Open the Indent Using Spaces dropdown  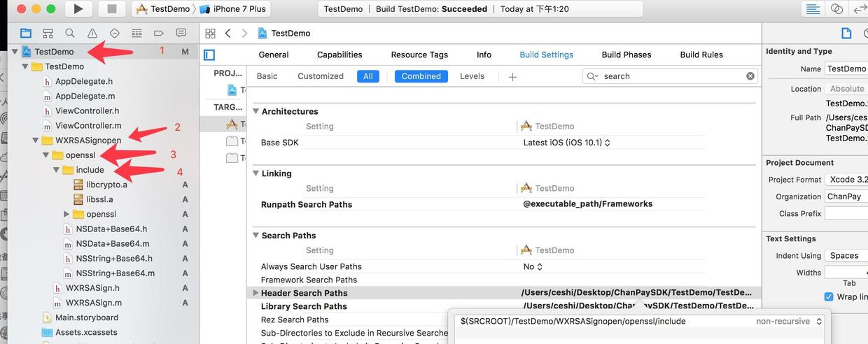point(846,256)
